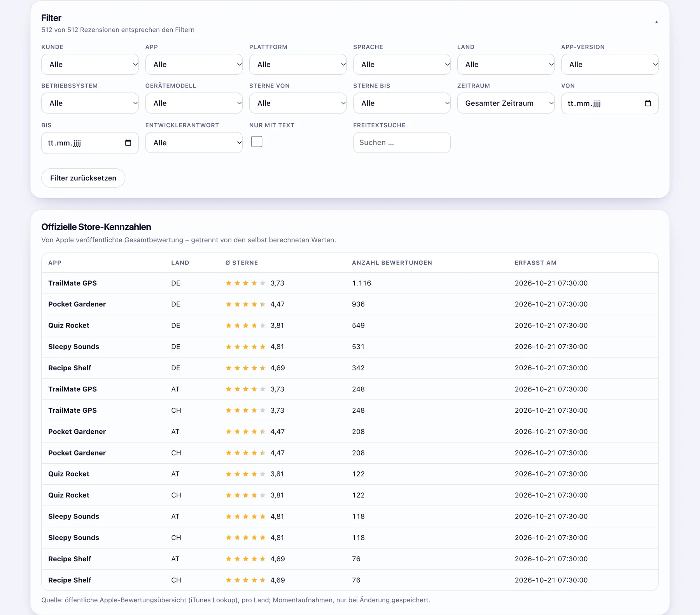Focus the Freitextsuche search field
The height and width of the screenshot is (615, 700).
coord(402,142)
